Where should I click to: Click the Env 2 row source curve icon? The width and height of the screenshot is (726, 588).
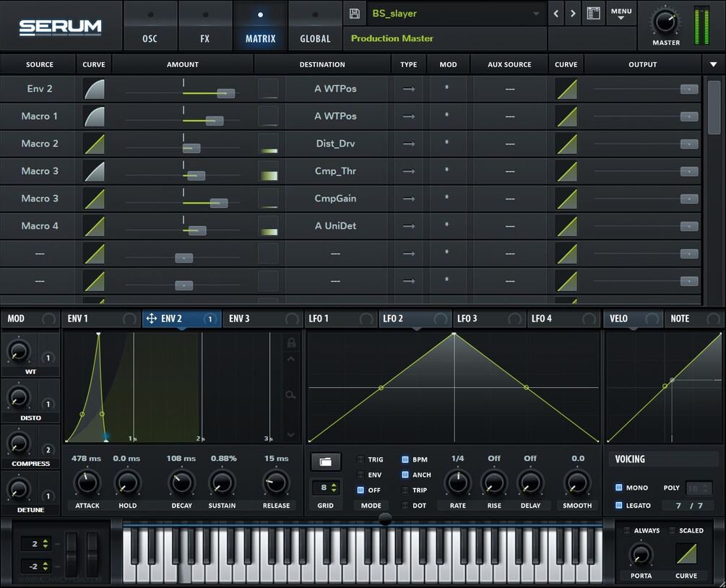pyautogui.click(x=94, y=89)
